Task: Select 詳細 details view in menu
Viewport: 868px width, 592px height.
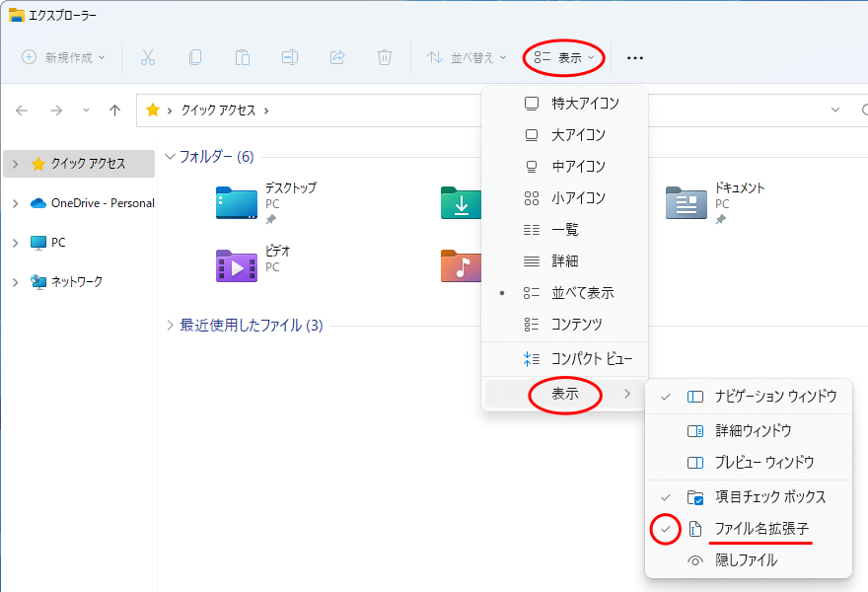Action: coord(564,261)
